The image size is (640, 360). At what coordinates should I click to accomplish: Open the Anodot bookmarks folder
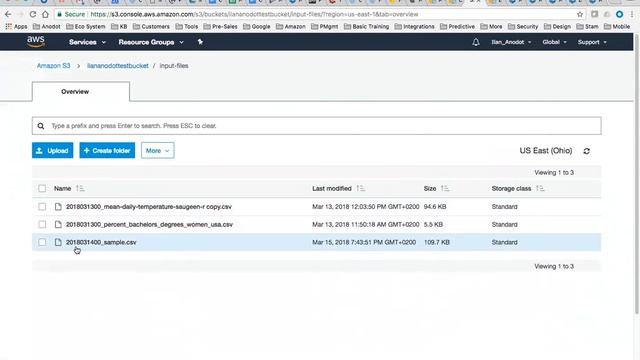tap(47, 27)
